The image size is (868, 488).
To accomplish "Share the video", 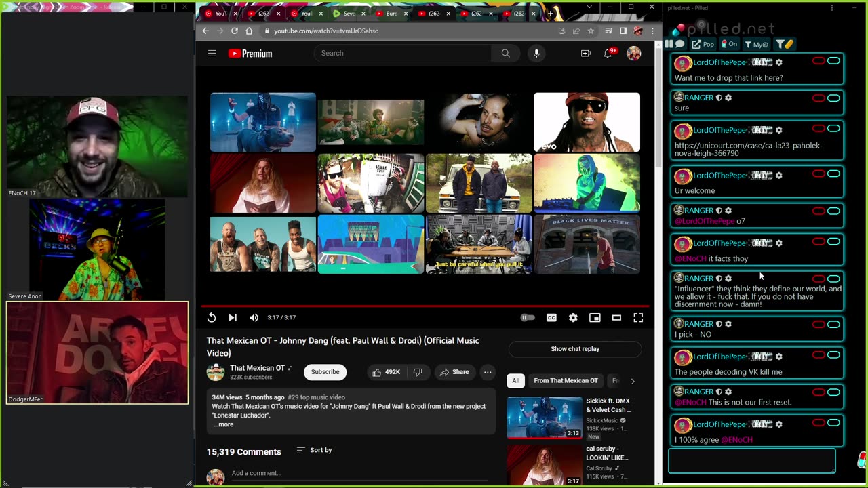I will coord(454,372).
